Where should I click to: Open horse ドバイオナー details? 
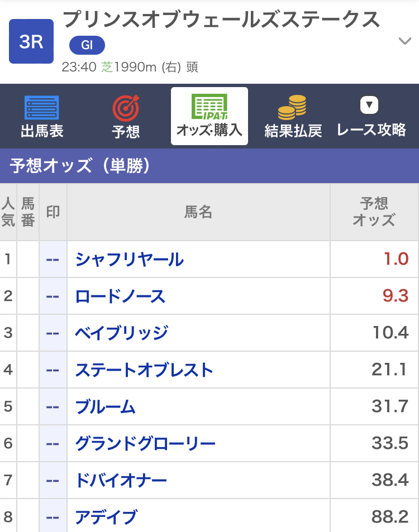click(121, 481)
